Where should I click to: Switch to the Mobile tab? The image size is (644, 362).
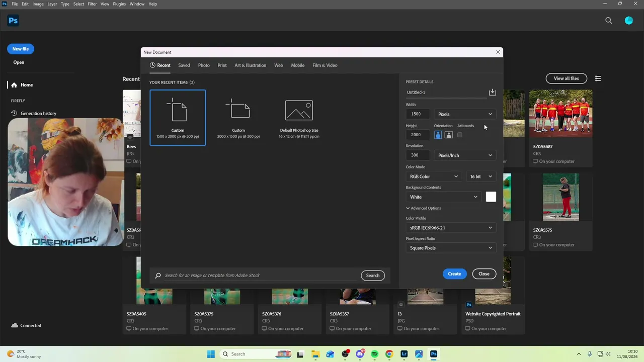point(298,65)
